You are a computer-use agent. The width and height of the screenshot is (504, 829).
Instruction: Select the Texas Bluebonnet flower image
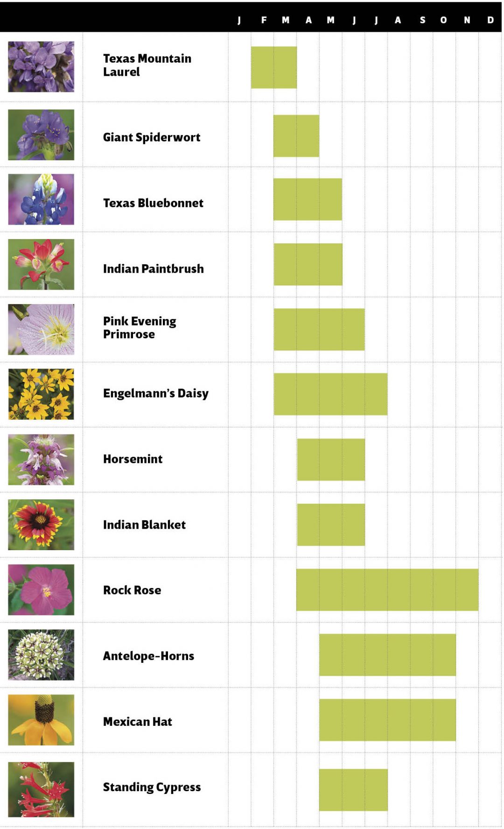pos(41,199)
